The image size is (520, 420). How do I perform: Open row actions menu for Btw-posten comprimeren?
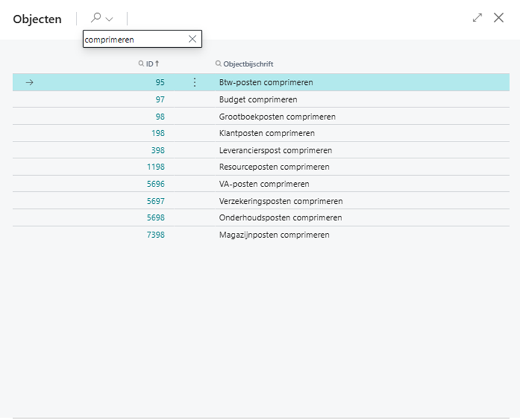194,82
